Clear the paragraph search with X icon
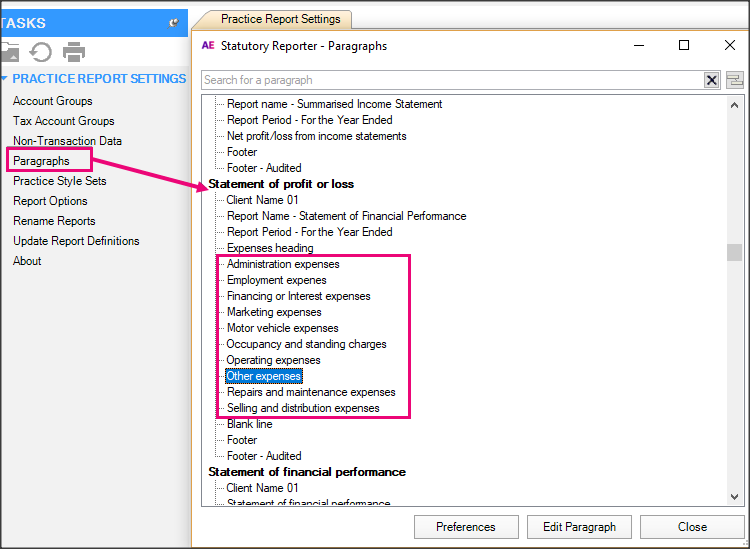 pos(712,80)
